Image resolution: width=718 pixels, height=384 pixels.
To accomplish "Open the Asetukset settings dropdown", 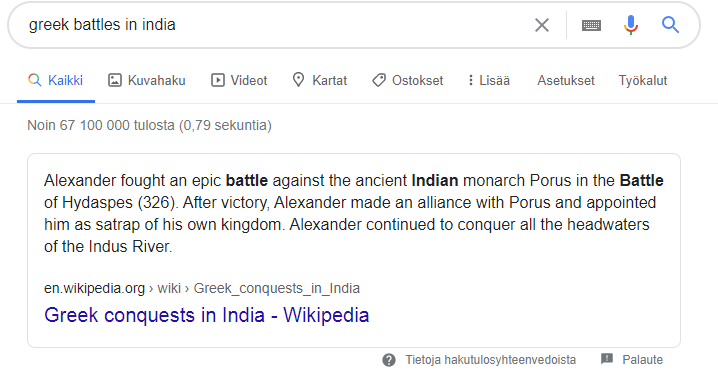I will (566, 81).
